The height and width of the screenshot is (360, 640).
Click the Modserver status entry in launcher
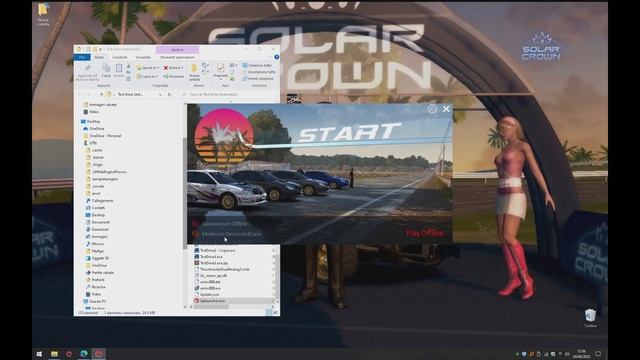(227, 234)
